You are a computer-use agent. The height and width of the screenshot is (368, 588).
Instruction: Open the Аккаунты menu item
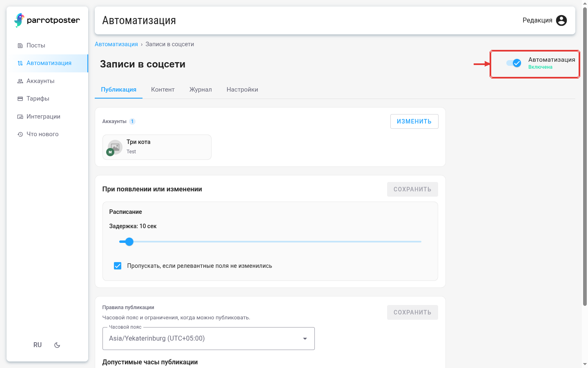coord(47,81)
